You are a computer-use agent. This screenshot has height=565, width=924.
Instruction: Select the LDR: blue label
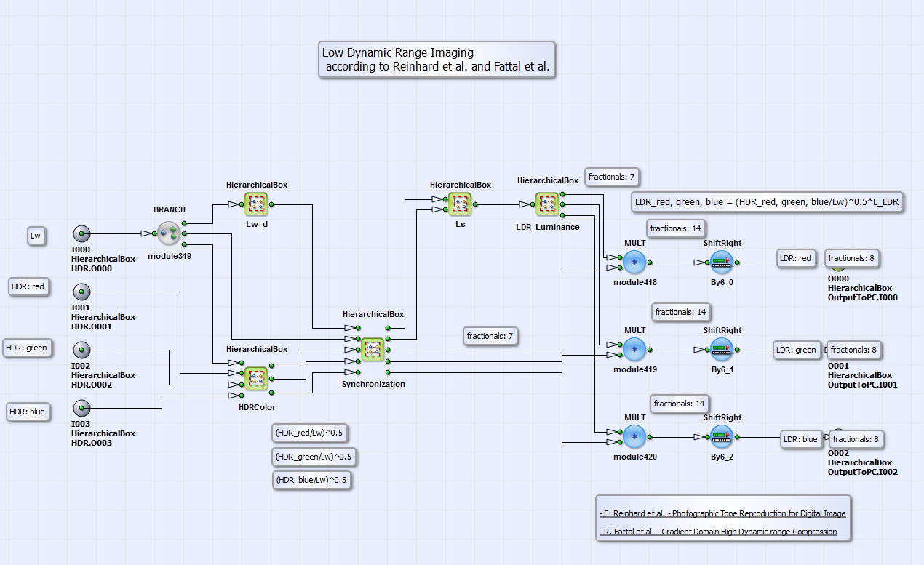pos(800,439)
